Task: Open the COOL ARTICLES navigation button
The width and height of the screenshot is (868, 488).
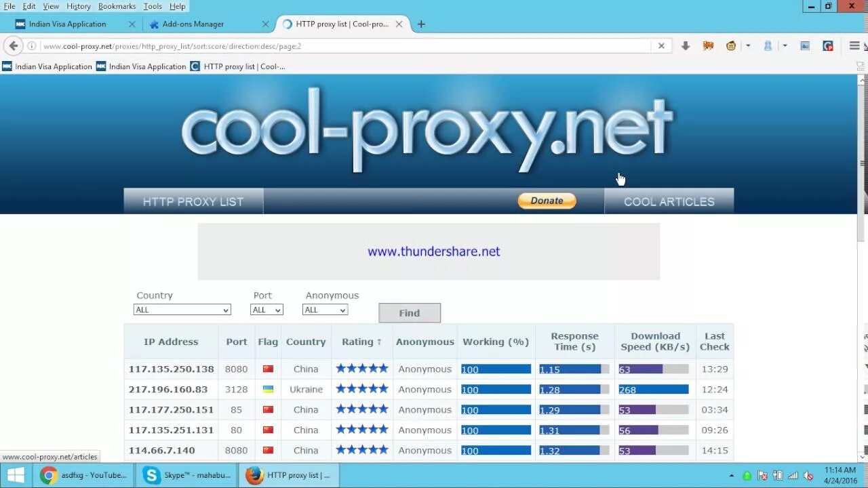Action: click(x=669, y=201)
